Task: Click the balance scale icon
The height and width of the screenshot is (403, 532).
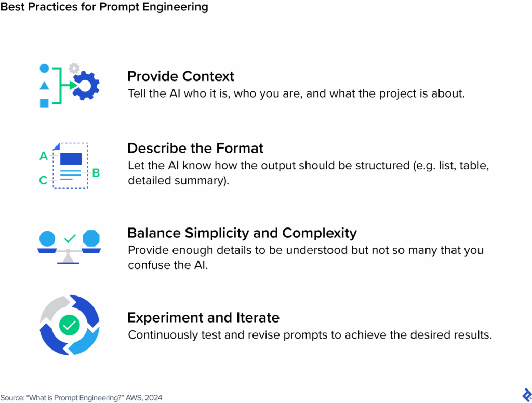Action: coord(69,247)
